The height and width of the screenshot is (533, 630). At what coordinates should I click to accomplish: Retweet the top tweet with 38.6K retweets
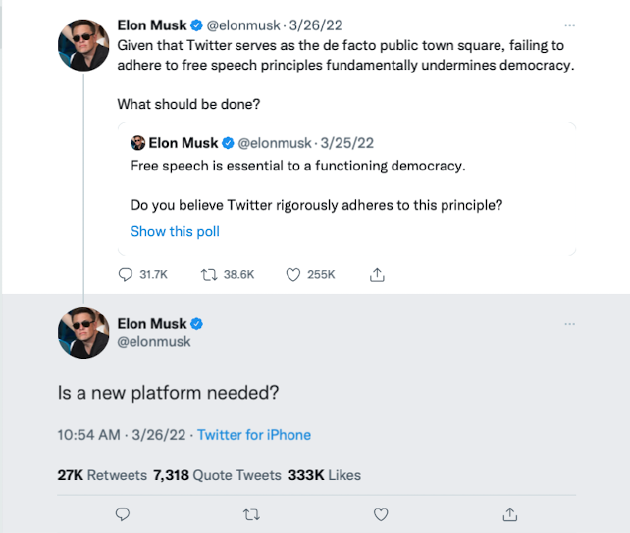pos(210,273)
